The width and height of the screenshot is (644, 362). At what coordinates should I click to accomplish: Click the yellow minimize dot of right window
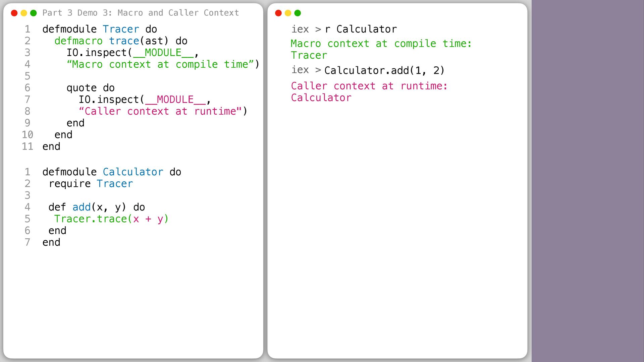288,13
